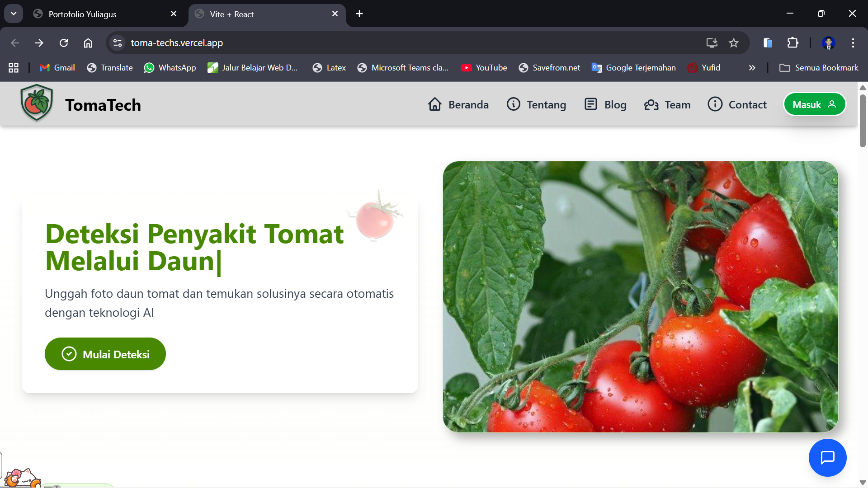Click the install TomaTech app icon
The image size is (868, 488).
click(711, 42)
